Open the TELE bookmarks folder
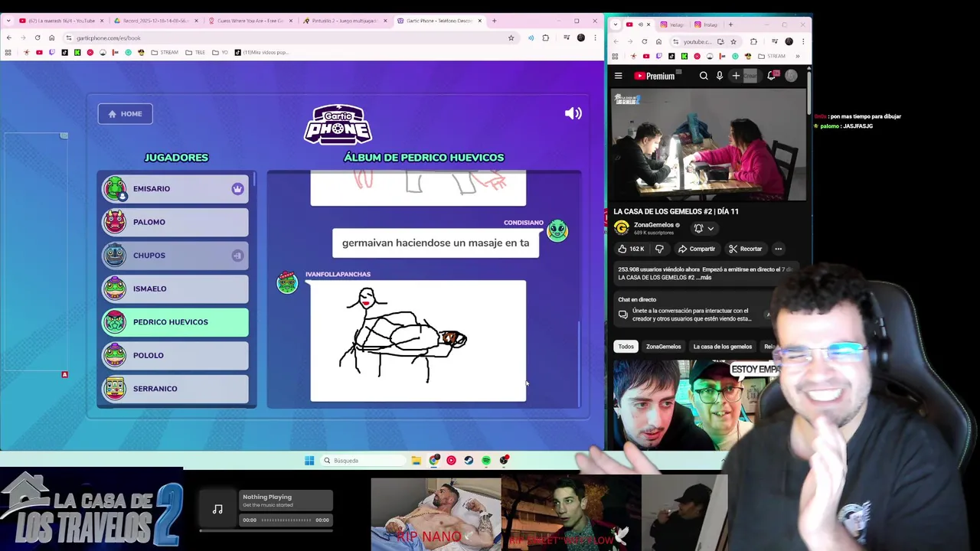The width and height of the screenshot is (980, 551). pos(194,53)
